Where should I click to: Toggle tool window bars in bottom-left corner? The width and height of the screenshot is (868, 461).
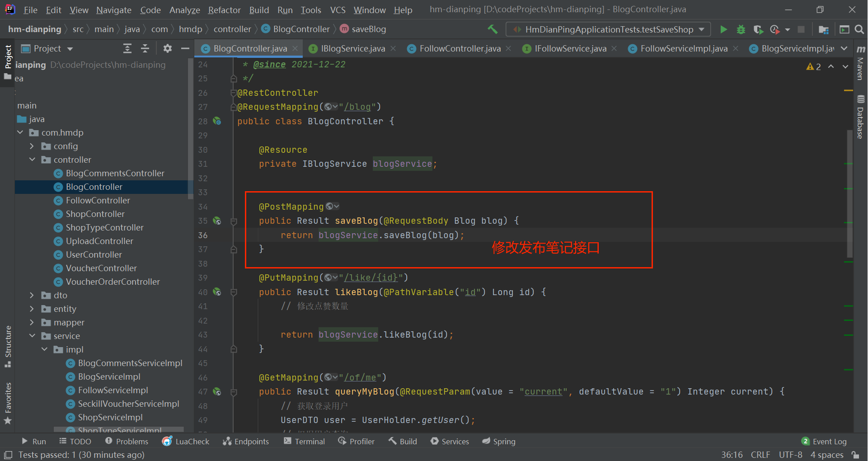click(x=8, y=455)
